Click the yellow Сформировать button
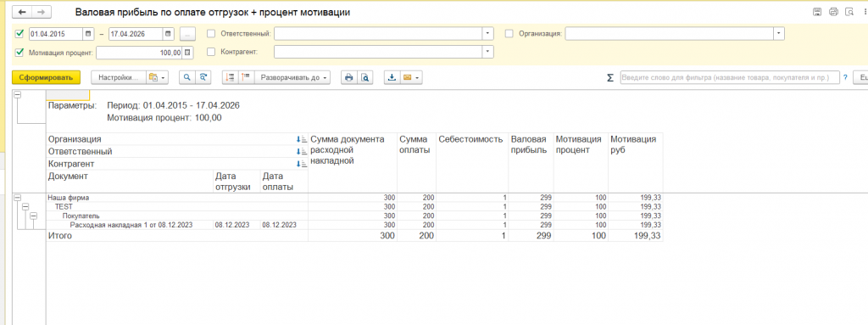 coord(46,78)
